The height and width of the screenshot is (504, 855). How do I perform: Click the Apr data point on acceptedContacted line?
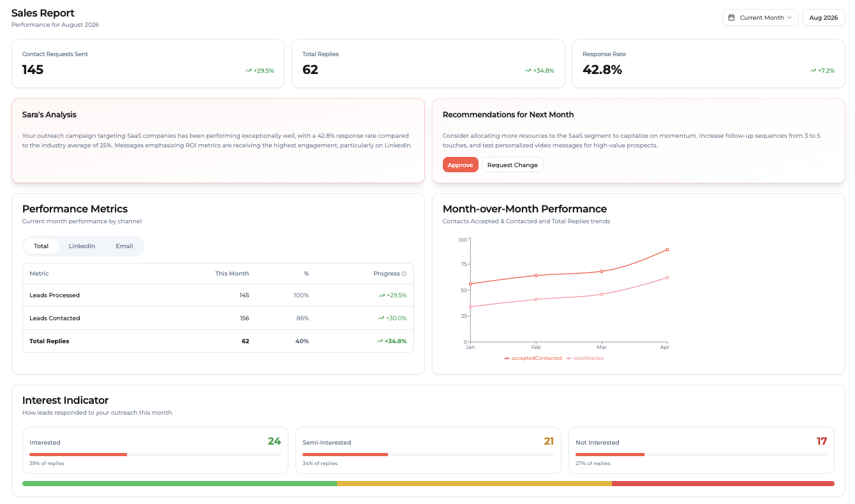667,249
